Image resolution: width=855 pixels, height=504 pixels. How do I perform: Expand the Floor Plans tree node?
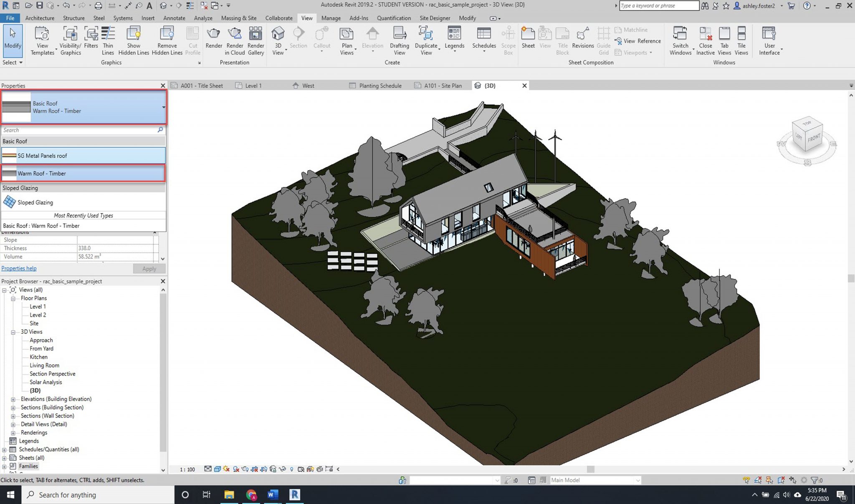pyautogui.click(x=13, y=299)
